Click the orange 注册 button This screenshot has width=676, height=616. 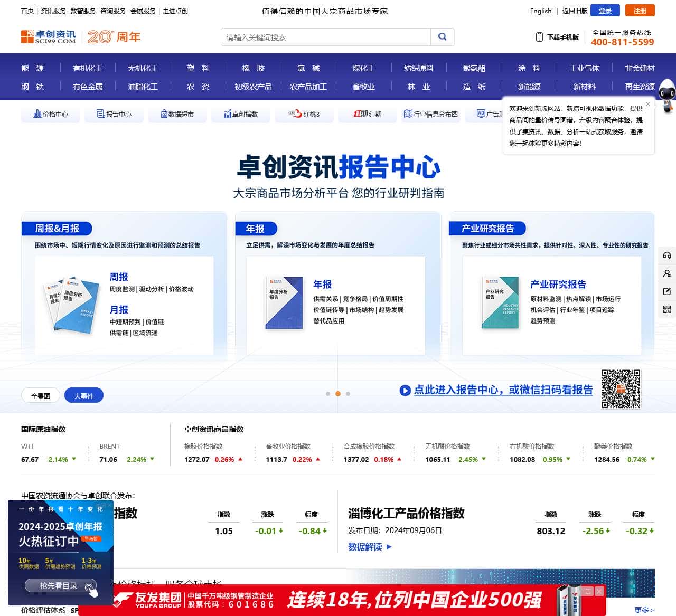(x=640, y=11)
